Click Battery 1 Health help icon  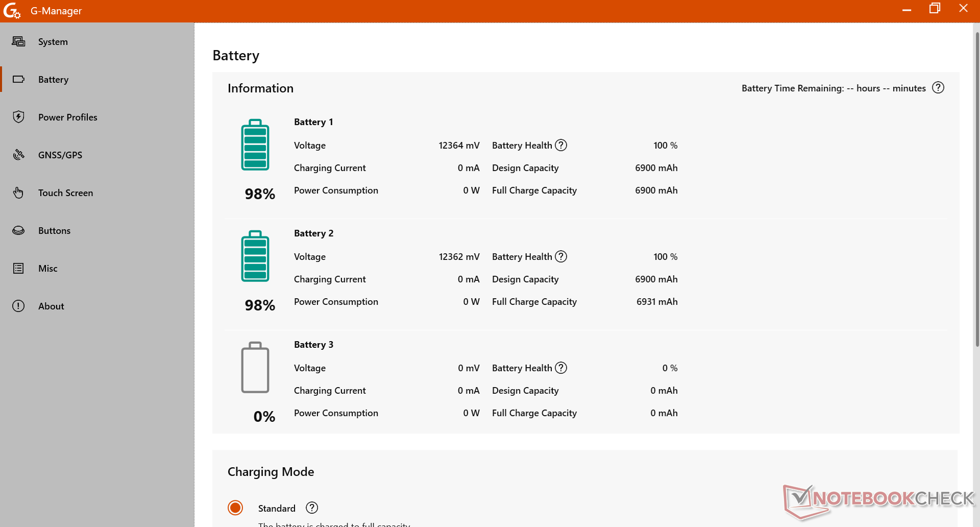561,146
